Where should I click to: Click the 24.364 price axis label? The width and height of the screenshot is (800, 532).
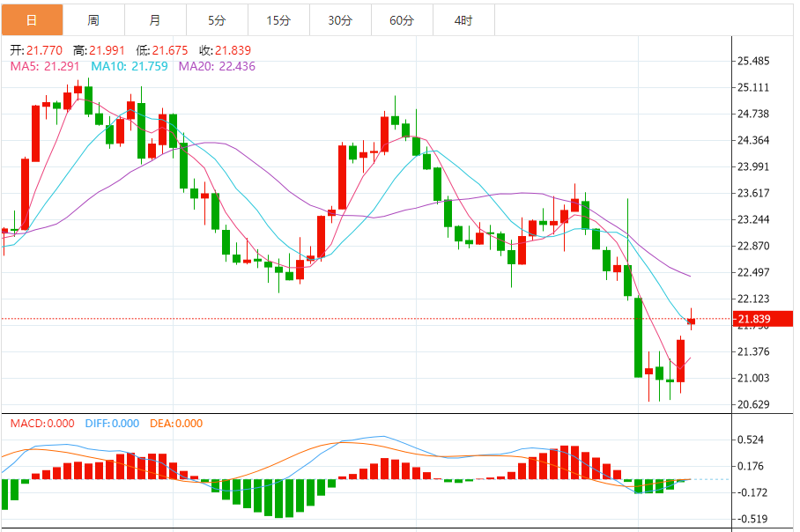tap(753, 140)
